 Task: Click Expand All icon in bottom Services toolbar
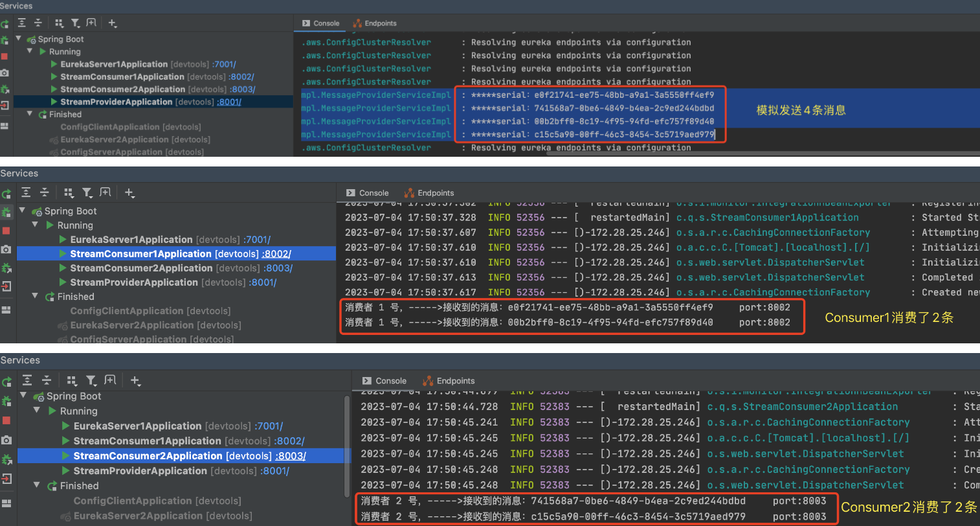click(27, 380)
